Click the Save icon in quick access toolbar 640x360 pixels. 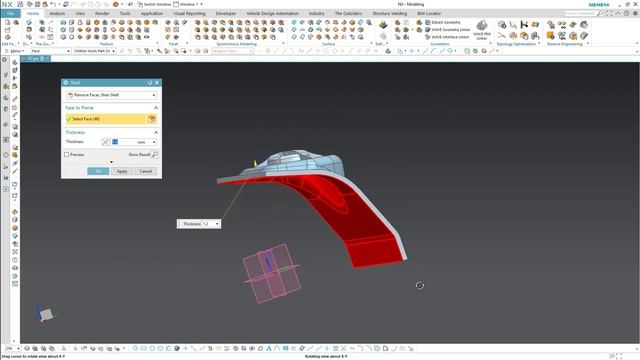20,4
